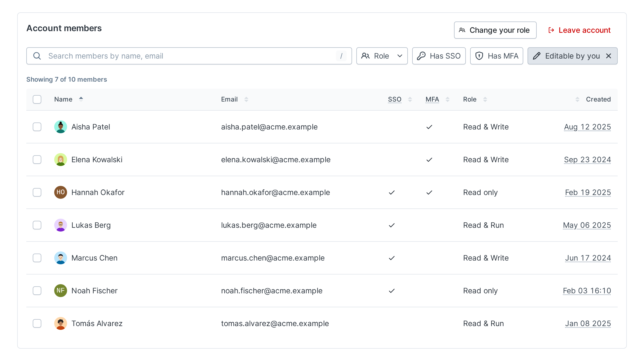Click the name Hannah Okafor
The width and height of the screenshot is (644, 361).
pos(98,192)
